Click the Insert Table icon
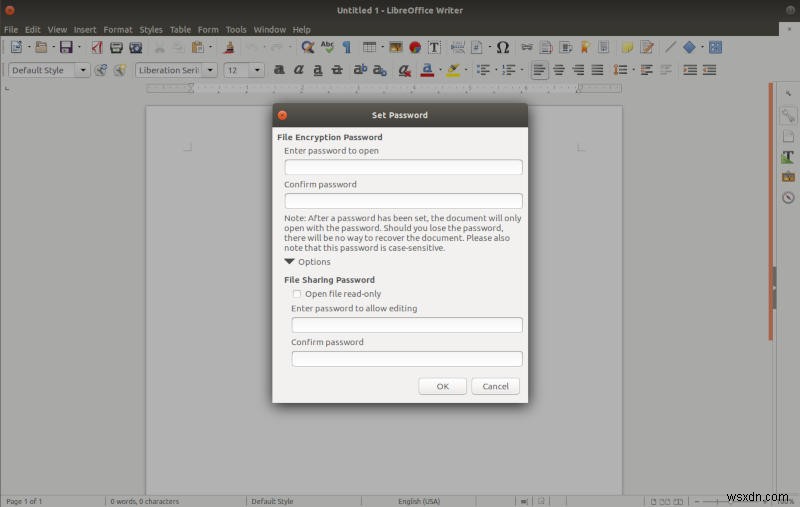This screenshot has width=800, height=507. click(x=369, y=47)
